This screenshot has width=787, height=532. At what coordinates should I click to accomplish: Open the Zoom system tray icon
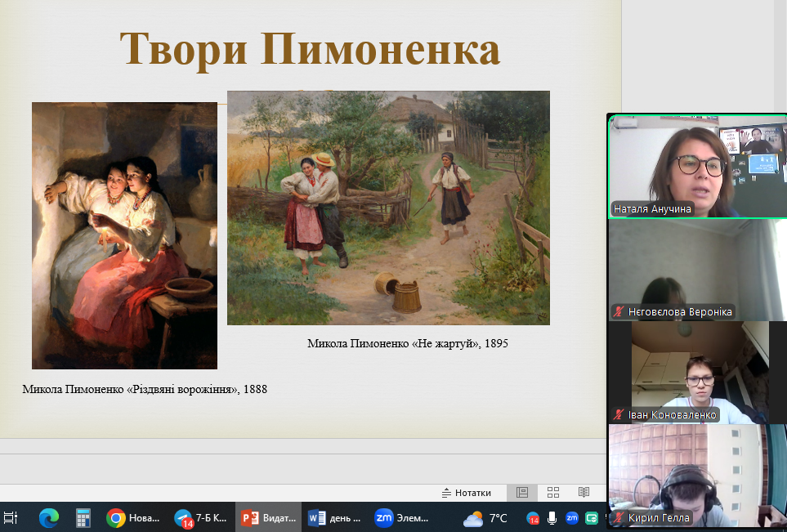572,517
